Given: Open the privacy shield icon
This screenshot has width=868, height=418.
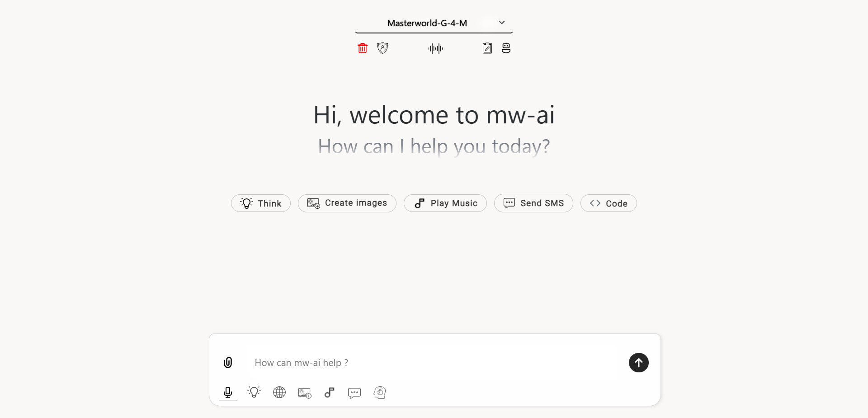Looking at the screenshot, I should [382, 48].
